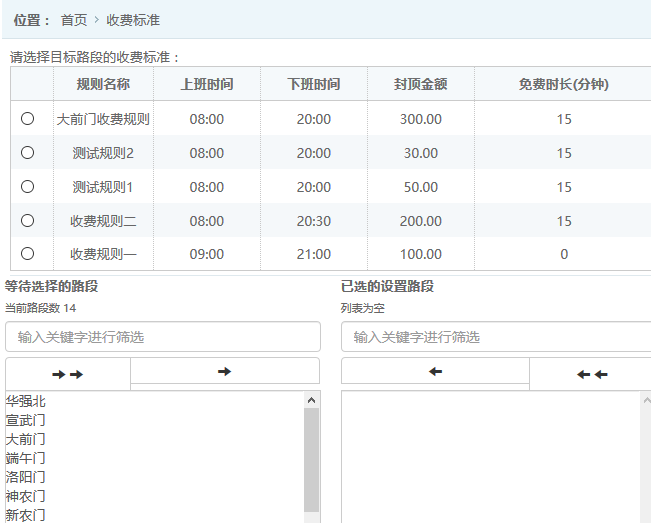Click the move-all-right double arrow button
The height and width of the screenshot is (523, 651).
click(x=68, y=373)
